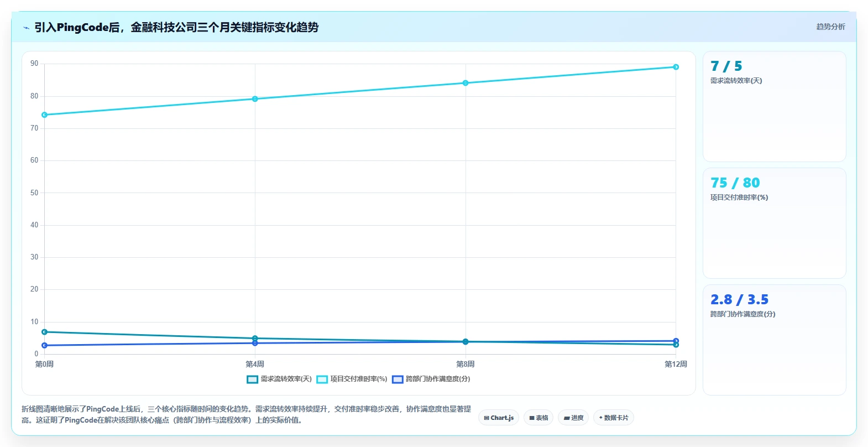Toggle the 需求流转效率(天) legend item
Viewport: 868px width, 447px height.
pyautogui.click(x=279, y=379)
